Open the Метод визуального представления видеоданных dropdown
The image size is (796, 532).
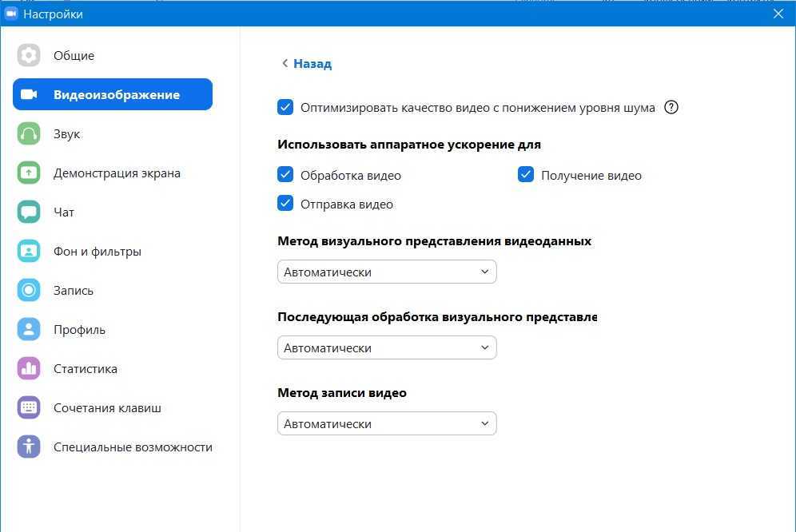coord(387,272)
